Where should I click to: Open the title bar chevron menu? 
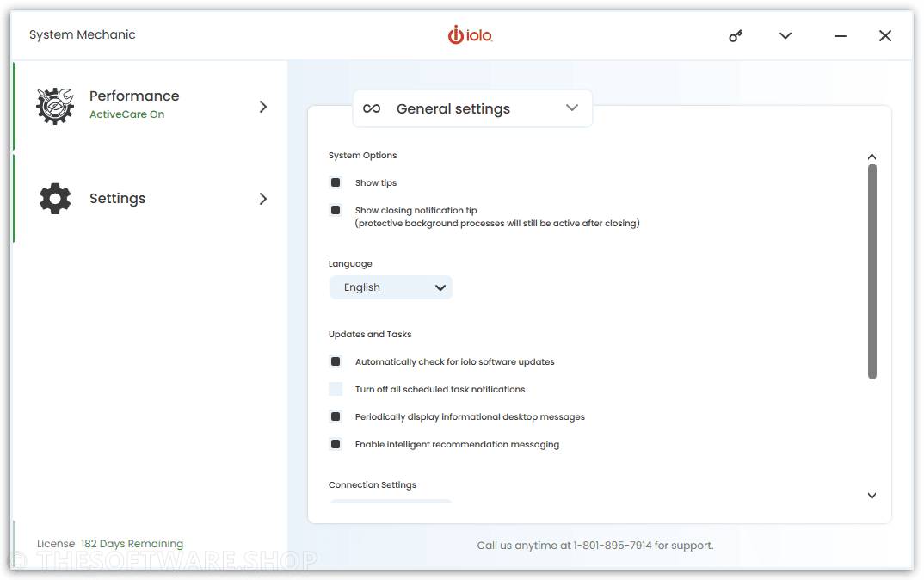point(785,36)
